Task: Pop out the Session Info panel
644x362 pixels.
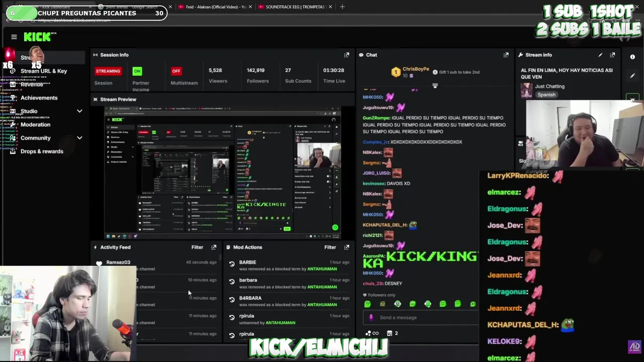Action: click(x=347, y=55)
